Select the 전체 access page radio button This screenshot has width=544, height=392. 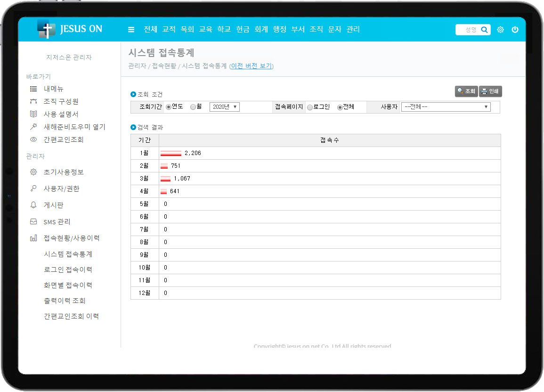340,107
